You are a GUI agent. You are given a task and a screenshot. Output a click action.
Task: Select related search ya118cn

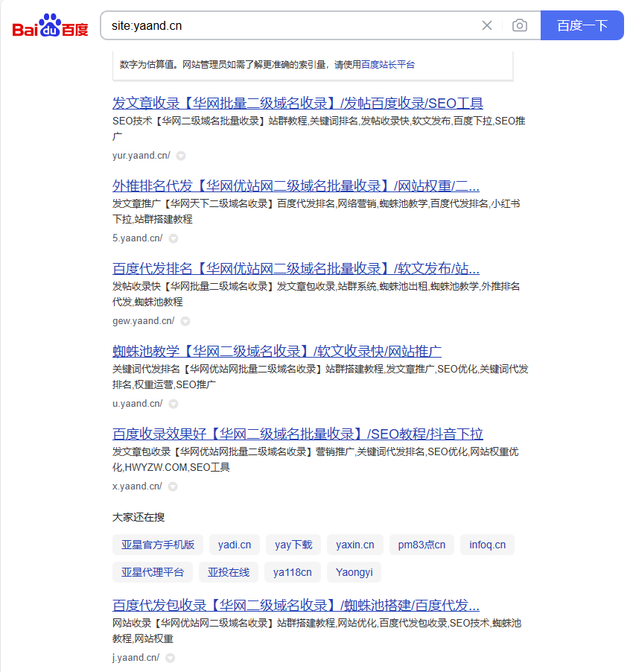293,572
